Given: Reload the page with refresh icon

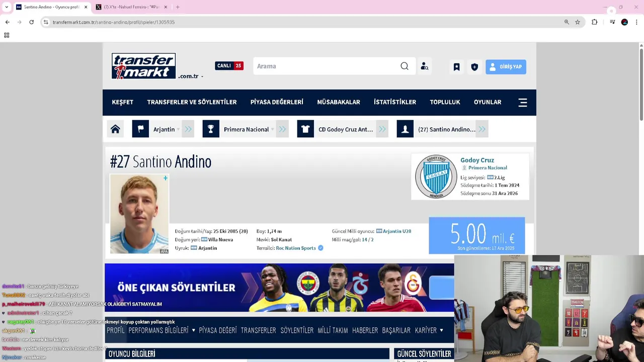Looking at the screenshot, I should (x=31, y=22).
